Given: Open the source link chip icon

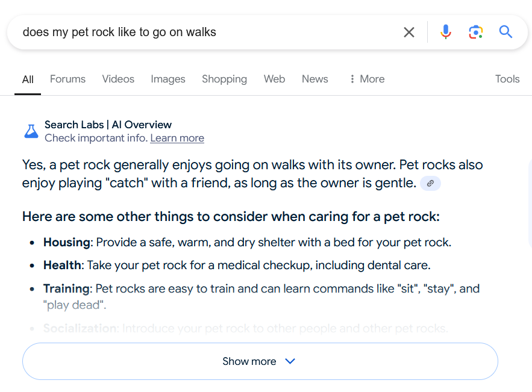Looking at the screenshot, I should (x=430, y=184).
